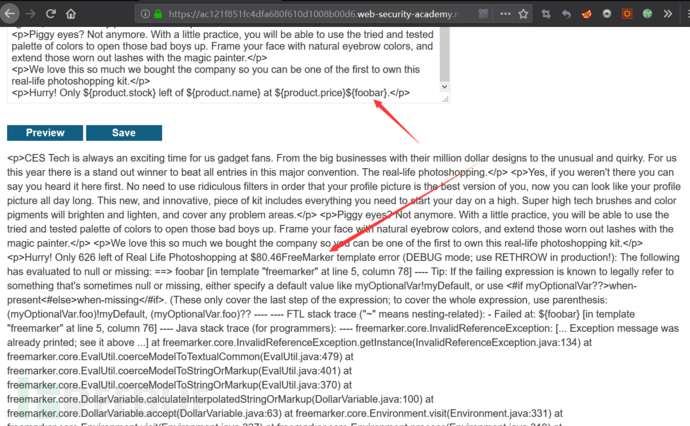Open the green globe extension icon
The height and width of the screenshot is (426, 690).
pos(647,14)
